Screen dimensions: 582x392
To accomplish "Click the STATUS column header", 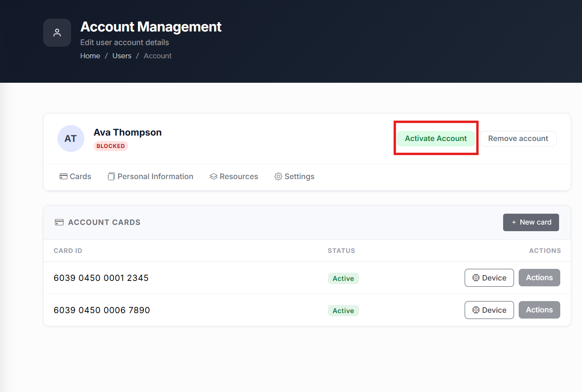I will (342, 251).
